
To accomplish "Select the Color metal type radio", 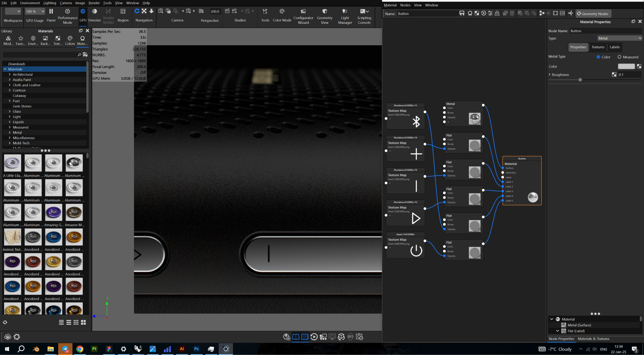I will [598, 57].
